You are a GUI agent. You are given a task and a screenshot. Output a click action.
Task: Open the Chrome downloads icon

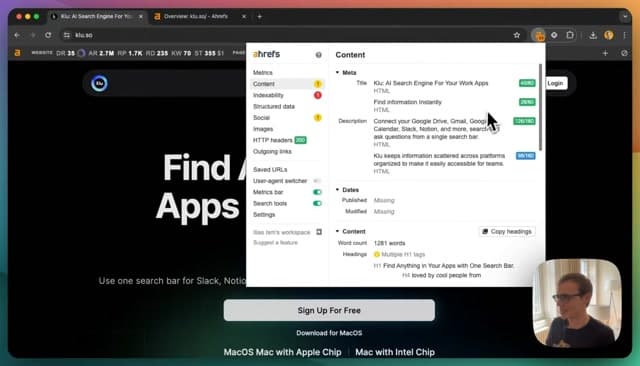click(593, 35)
